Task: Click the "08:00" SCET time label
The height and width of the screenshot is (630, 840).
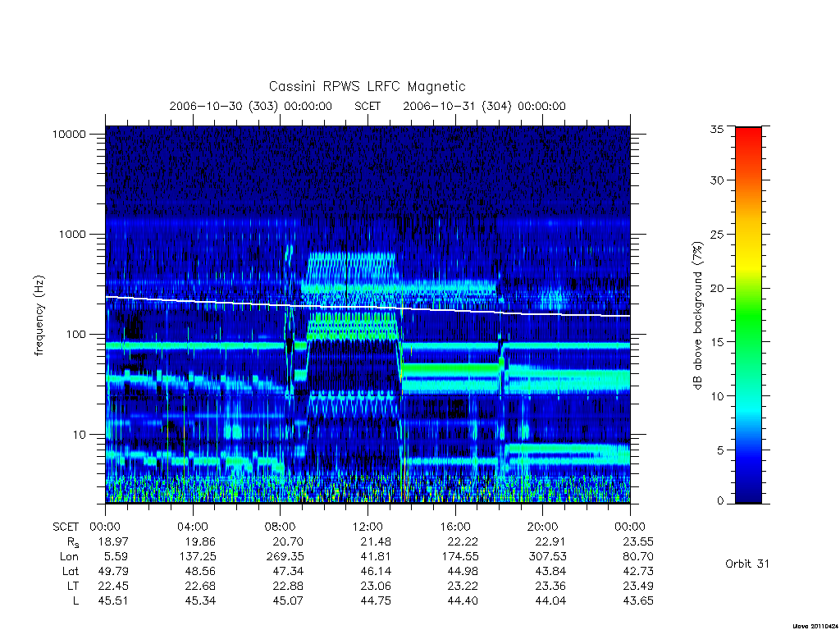Action: tap(281, 527)
